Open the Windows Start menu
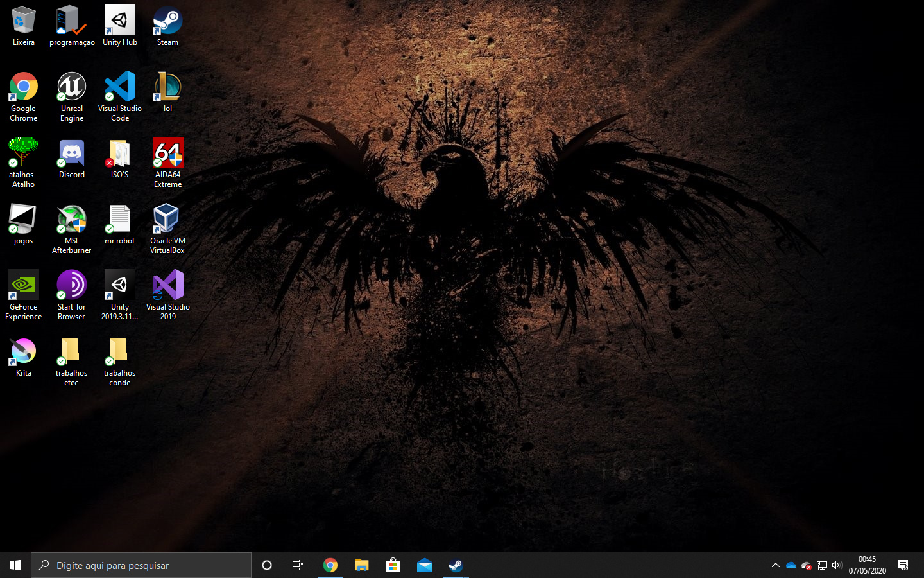Image resolution: width=924 pixels, height=578 pixels. pos(15,565)
